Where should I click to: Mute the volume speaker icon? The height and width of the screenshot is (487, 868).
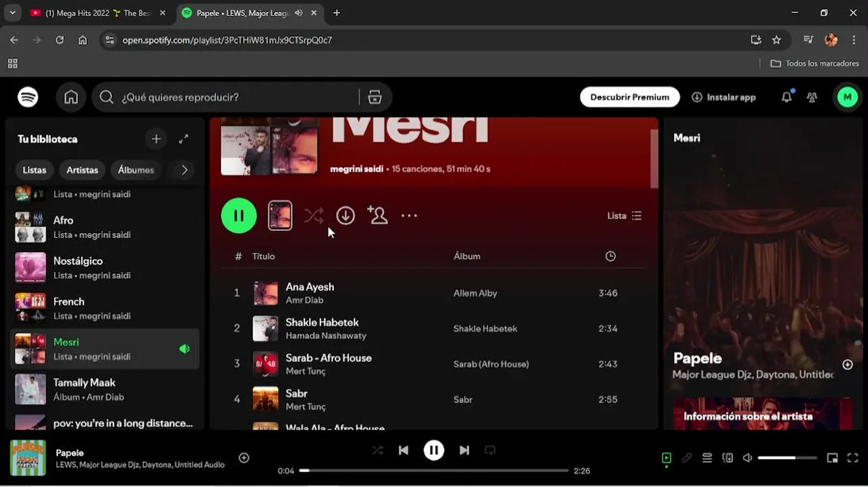click(x=748, y=458)
